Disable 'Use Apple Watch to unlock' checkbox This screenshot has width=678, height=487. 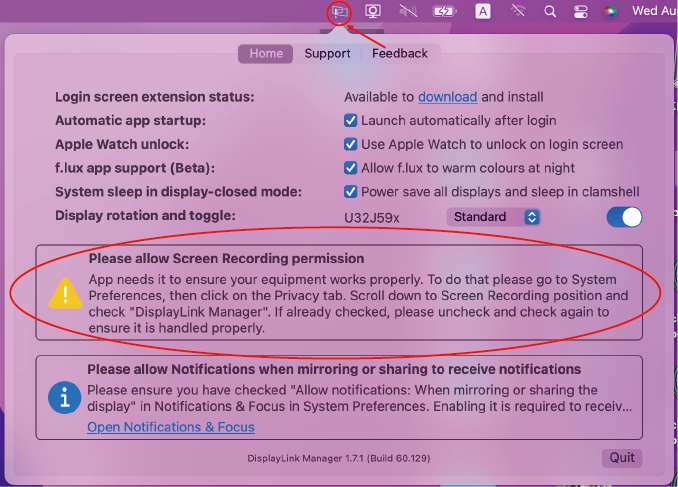pyautogui.click(x=350, y=144)
